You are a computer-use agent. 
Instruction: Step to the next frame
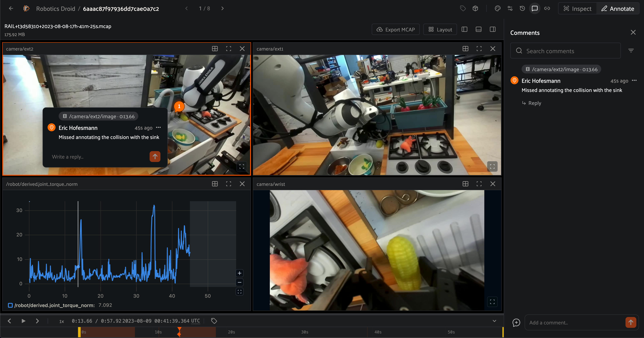[37, 321]
